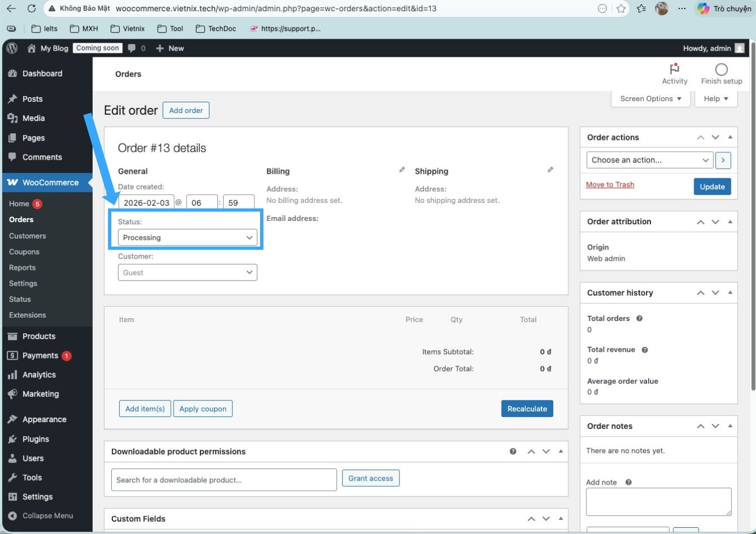Edit billing address with pencil icon
Screen dimensions: 756x534
click(402, 170)
